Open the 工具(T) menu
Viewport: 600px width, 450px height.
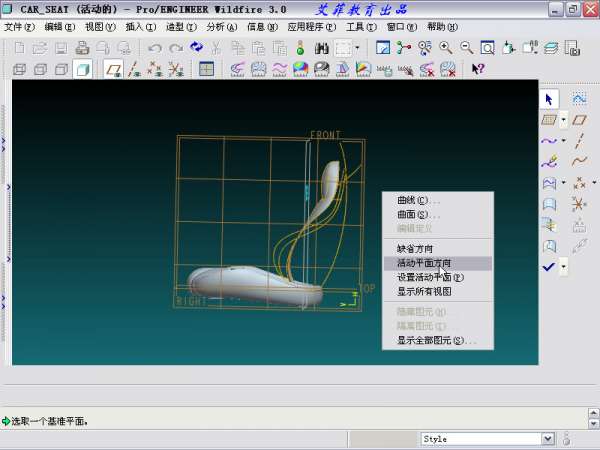pos(361,27)
